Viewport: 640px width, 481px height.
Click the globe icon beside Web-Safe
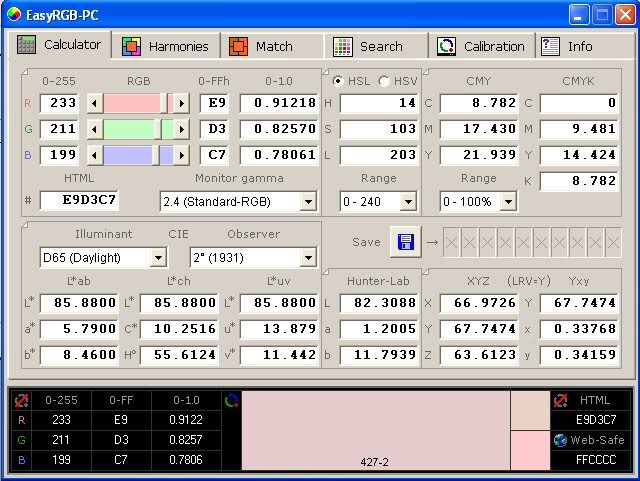coord(561,440)
